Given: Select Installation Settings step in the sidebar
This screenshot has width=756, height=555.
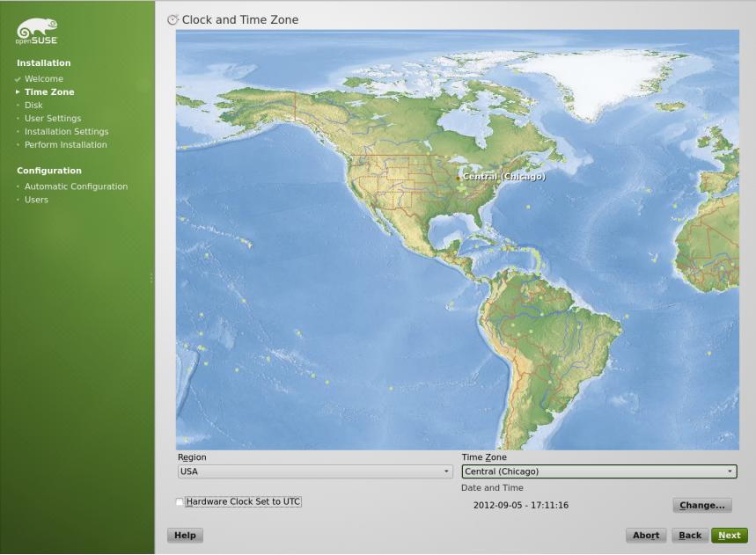Looking at the screenshot, I should (67, 132).
